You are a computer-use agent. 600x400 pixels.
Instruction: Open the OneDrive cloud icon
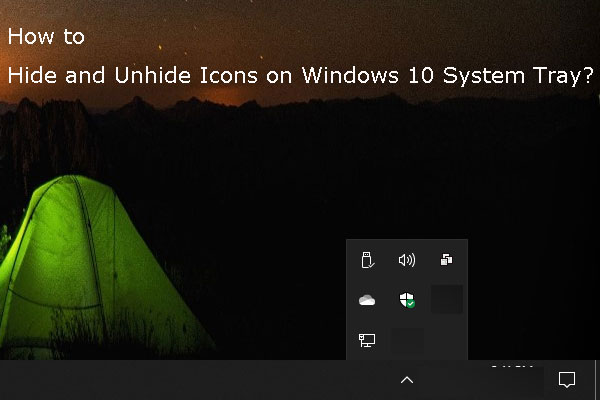click(x=367, y=300)
